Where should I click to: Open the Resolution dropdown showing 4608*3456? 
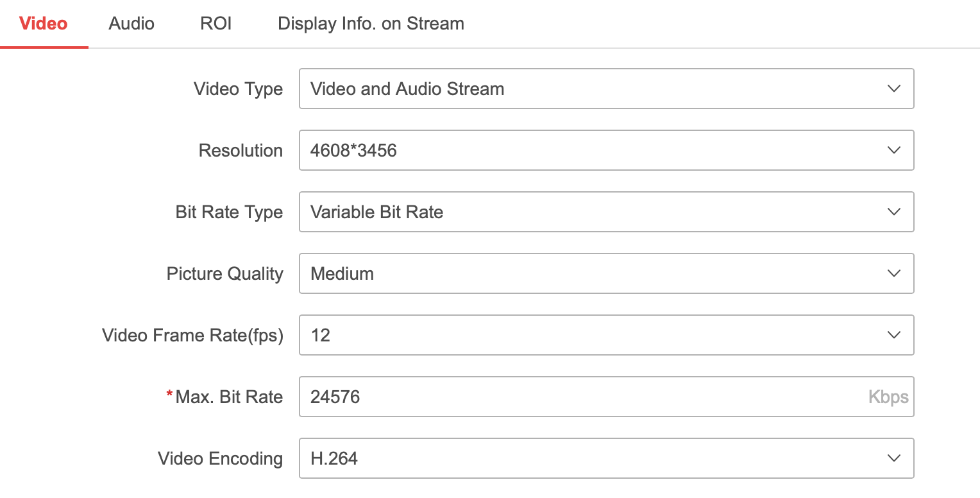[577, 150]
